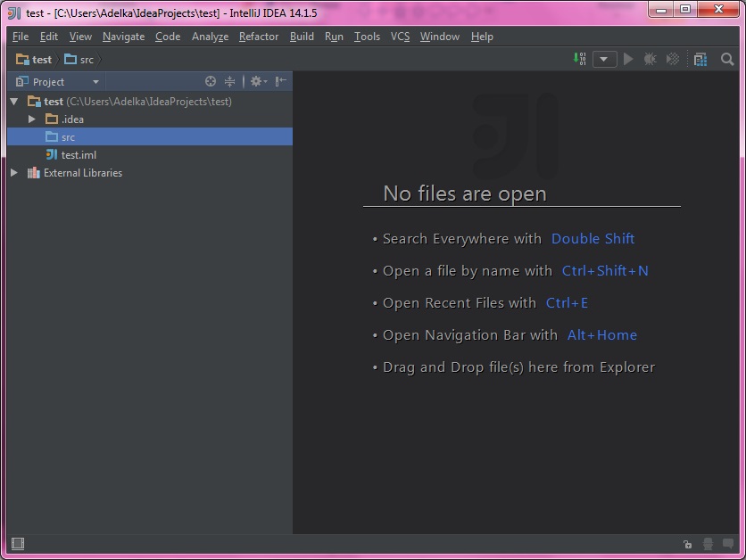
Task: Click the Scroll from Source target icon
Action: pos(211,81)
